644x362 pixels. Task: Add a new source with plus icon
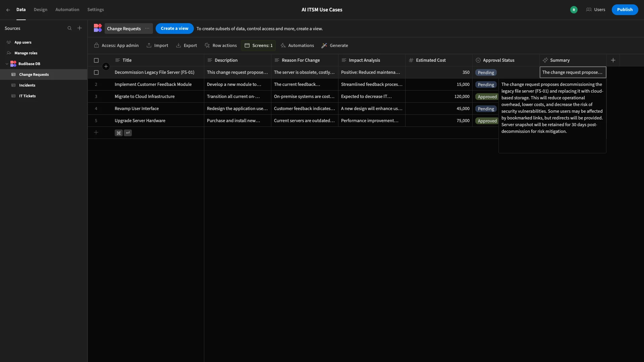point(79,28)
